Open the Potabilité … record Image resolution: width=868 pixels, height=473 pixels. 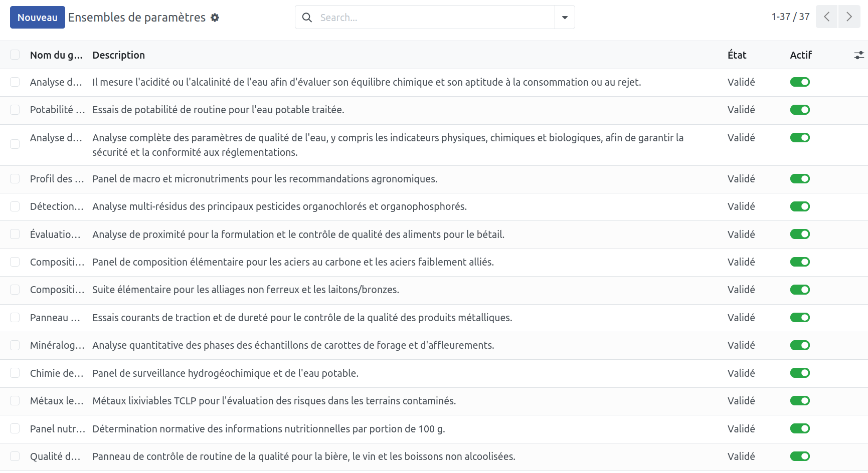[x=57, y=110]
